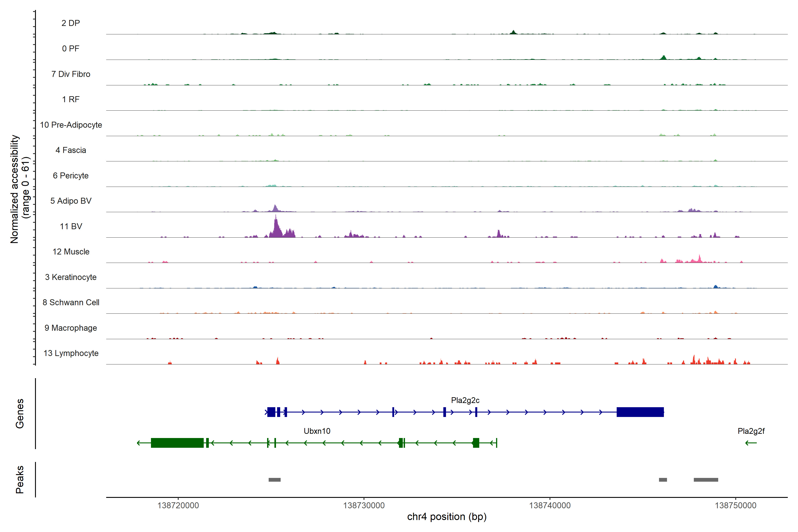Viewport: 798px width, 532px height.
Task: Click the chr4 position (bp) axis title
Action: coord(446,517)
